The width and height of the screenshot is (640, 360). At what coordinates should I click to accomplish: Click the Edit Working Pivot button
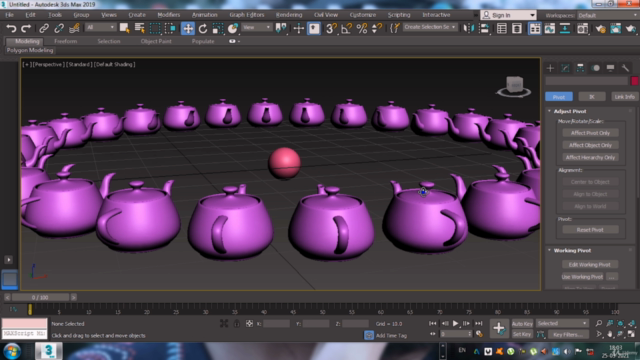click(590, 264)
